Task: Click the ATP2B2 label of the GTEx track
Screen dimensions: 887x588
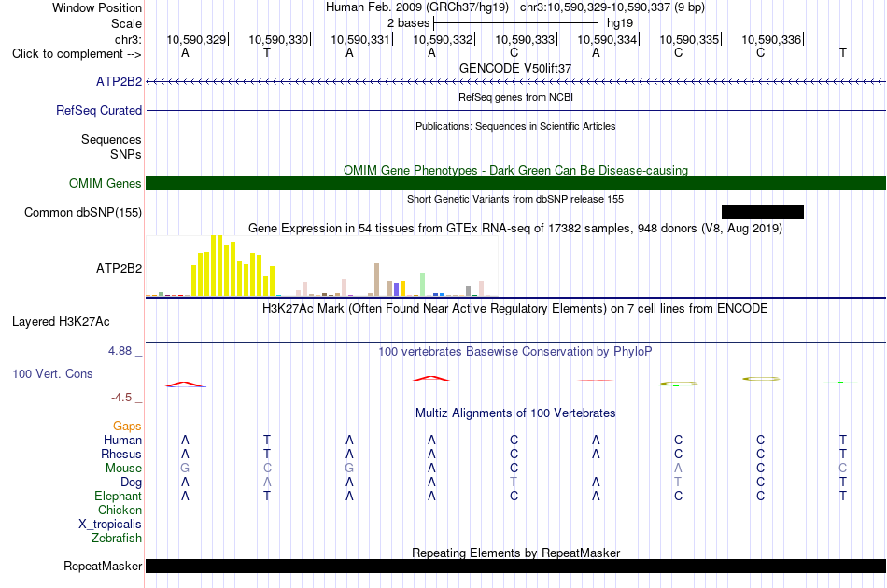Action: point(119,269)
